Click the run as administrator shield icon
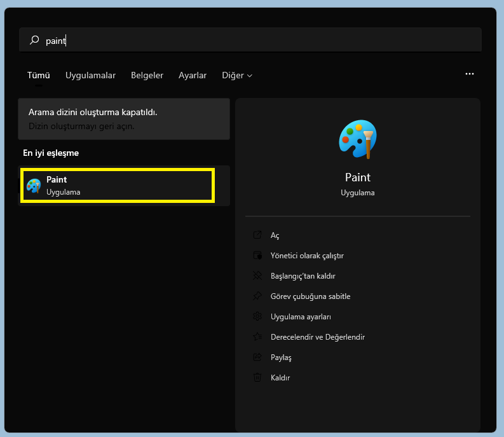The height and width of the screenshot is (437, 504). coord(257,256)
